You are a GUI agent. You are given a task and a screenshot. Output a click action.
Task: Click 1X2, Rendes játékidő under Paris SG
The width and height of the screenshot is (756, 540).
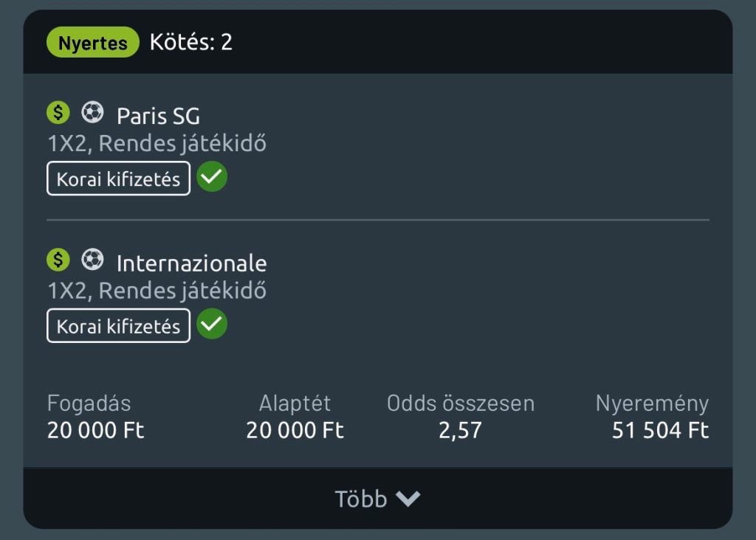(x=157, y=143)
